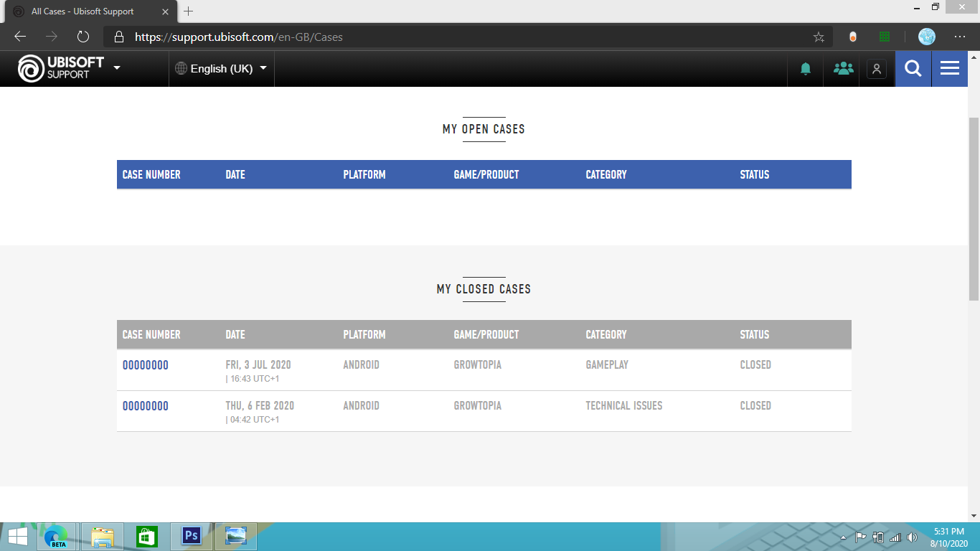The width and height of the screenshot is (980, 551).
Task: Click the My Closed Cases heading
Action: [x=484, y=290]
